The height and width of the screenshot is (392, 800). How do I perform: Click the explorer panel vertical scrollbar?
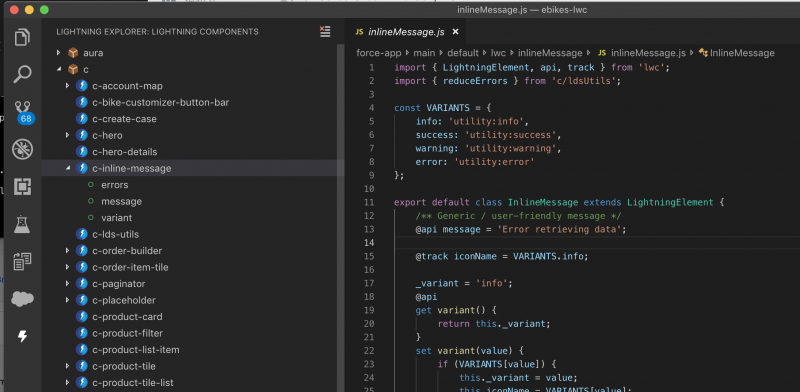[x=340, y=218]
